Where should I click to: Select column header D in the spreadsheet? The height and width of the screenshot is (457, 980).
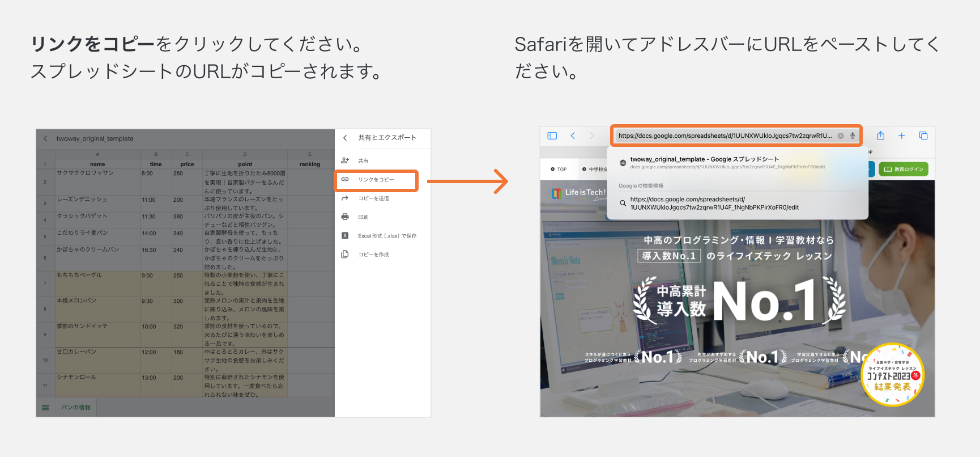pyautogui.click(x=245, y=154)
